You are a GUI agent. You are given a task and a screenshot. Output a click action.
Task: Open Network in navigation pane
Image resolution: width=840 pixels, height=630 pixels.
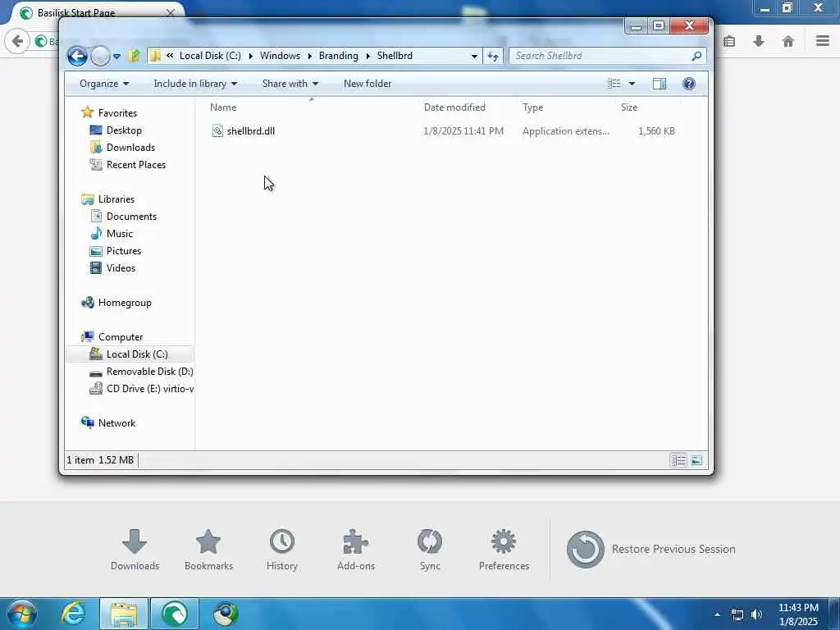click(x=116, y=423)
